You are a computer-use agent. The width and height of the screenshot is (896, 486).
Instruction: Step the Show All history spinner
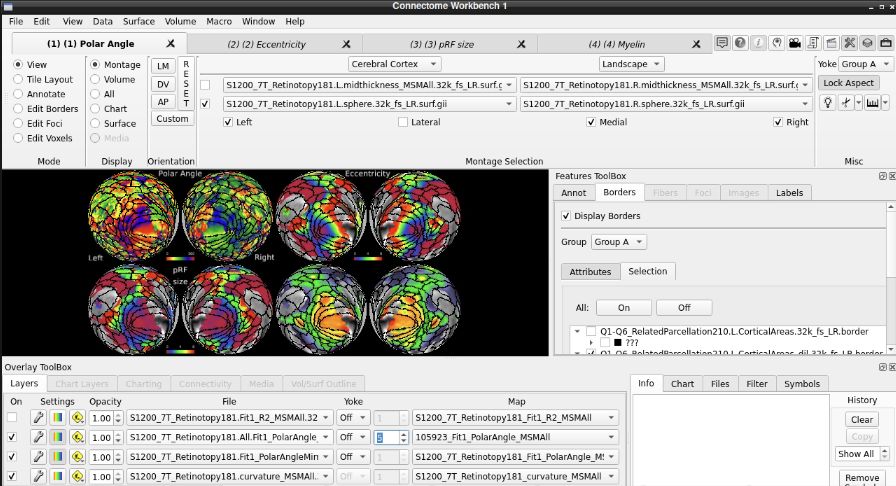pyautogui.click(x=885, y=453)
